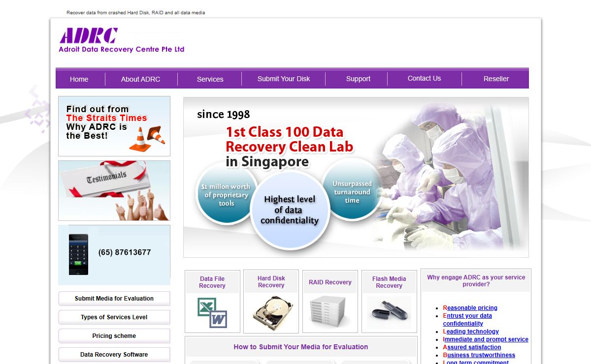Click Submit Media for Evaluation button
The image size is (591, 364).
[114, 299]
